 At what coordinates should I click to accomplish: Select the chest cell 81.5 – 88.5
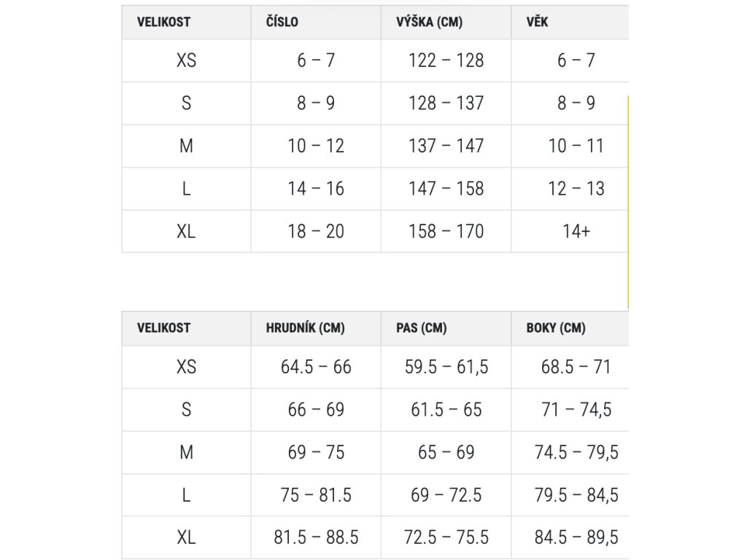[x=316, y=538]
